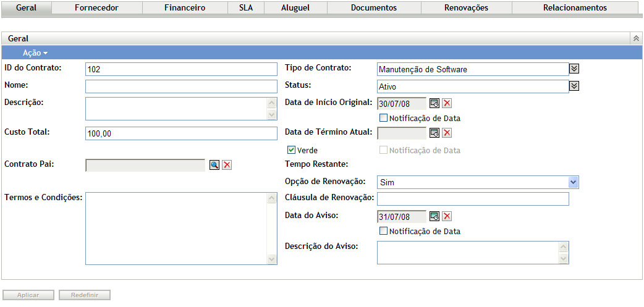
Task: Expand the Tipo de Contrato dropdown
Action: pyautogui.click(x=574, y=69)
